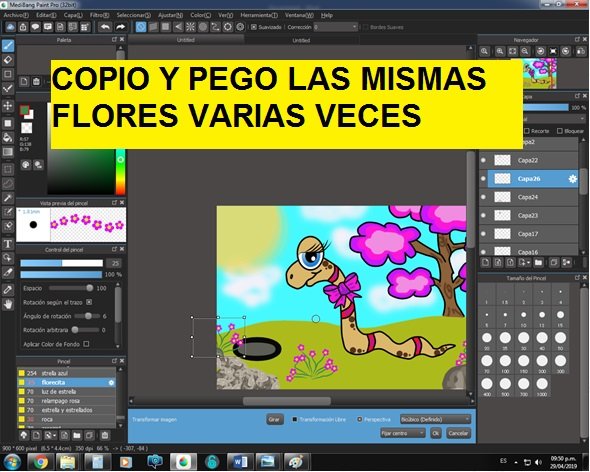Adjust the Espacio slider
The height and width of the screenshot is (472, 590).
pos(71,288)
